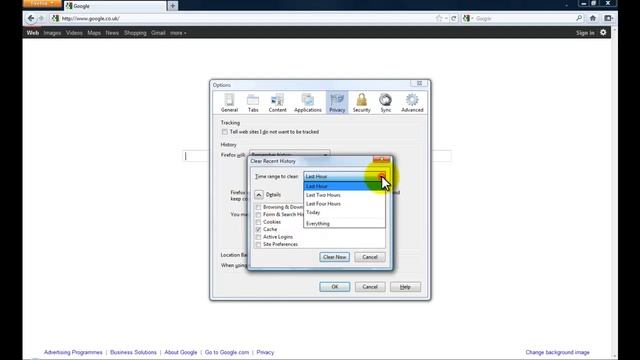
Task: Open the Content options panel
Action: [277, 102]
